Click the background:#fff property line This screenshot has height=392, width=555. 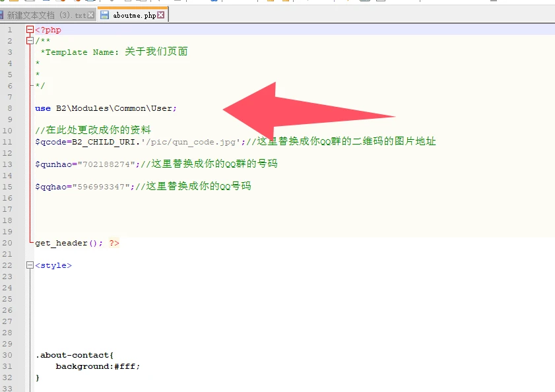tap(98, 366)
